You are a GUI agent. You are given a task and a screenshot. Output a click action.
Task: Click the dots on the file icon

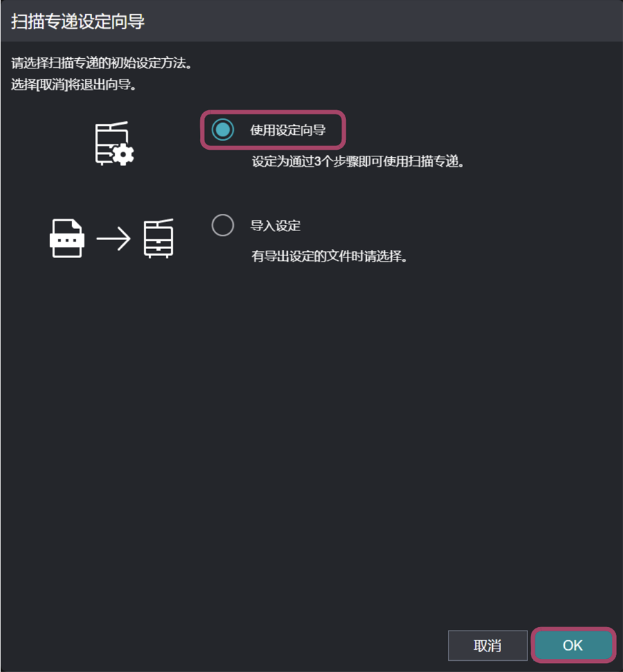67,240
